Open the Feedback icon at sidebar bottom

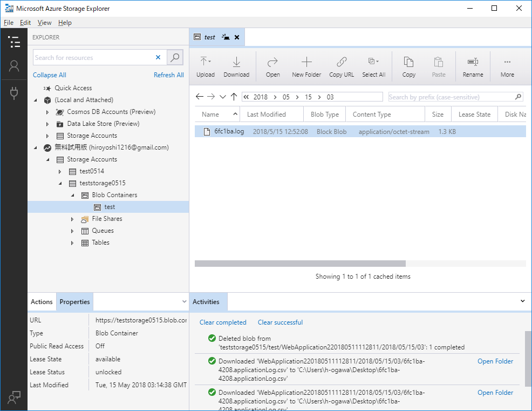pos(14,397)
